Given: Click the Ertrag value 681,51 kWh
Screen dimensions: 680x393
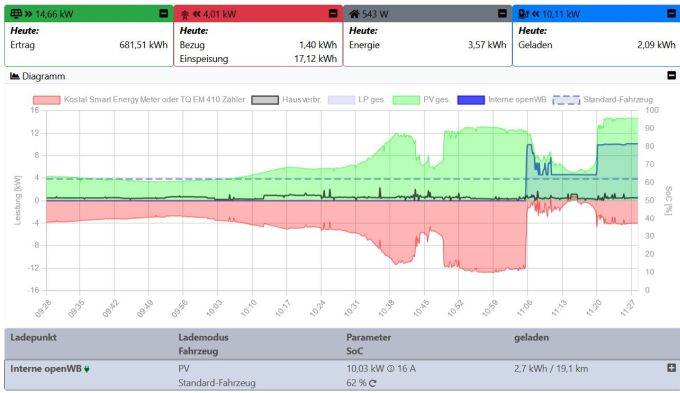Looking at the screenshot, I should point(144,45).
